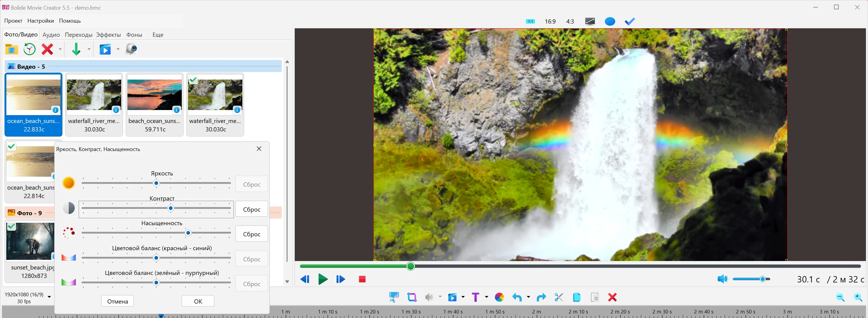Open the dropdown arrow beside the T text icon
Viewport: 868px width, 318px height.
point(486,297)
